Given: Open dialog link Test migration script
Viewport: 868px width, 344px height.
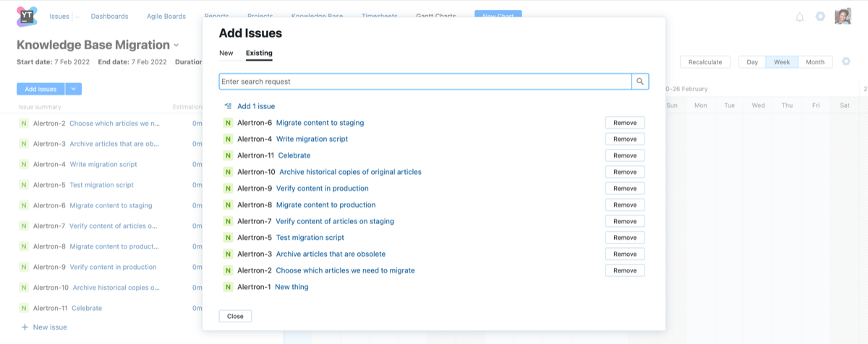Looking at the screenshot, I should point(310,237).
